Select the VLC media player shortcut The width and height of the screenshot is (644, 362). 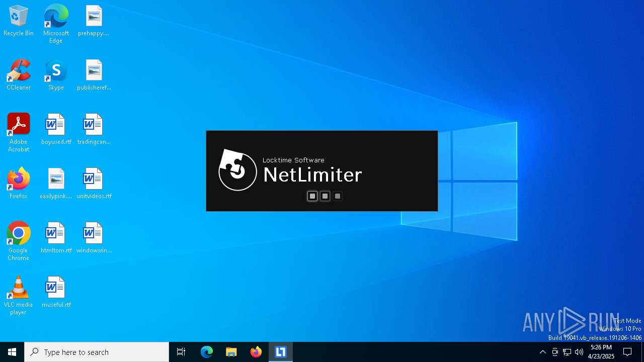coord(19,296)
